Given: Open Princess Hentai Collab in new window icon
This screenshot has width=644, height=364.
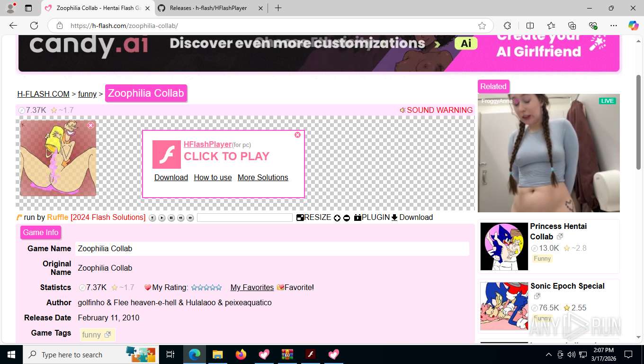Looking at the screenshot, I should (560, 237).
